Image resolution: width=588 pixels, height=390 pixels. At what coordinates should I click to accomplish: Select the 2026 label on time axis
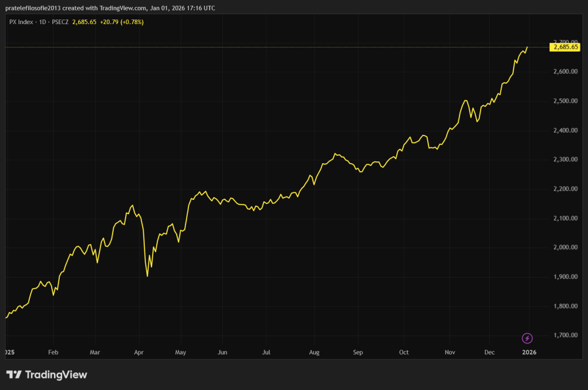[x=529, y=352]
